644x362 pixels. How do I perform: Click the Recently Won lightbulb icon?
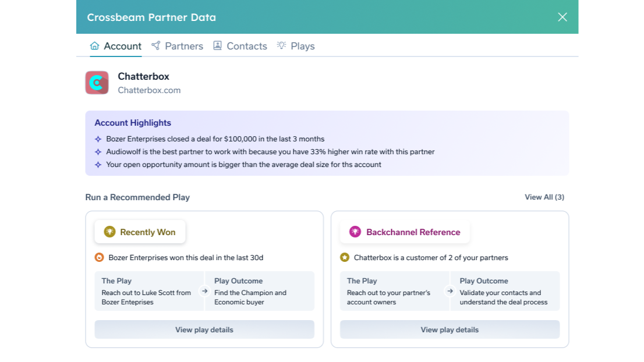[x=109, y=232]
